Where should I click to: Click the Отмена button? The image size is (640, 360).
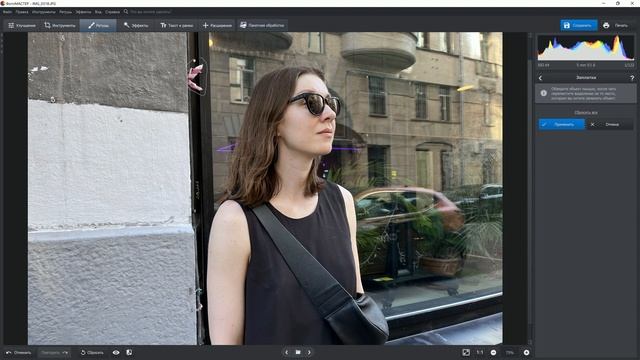pos(610,124)
